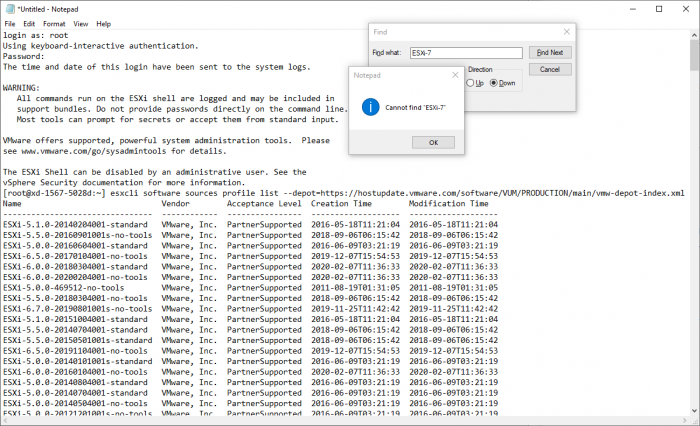Click 'ESXi-5.0.0-20140504001-no-tools' entry
This screenshot has height=426, width=700.
point(75,403)
